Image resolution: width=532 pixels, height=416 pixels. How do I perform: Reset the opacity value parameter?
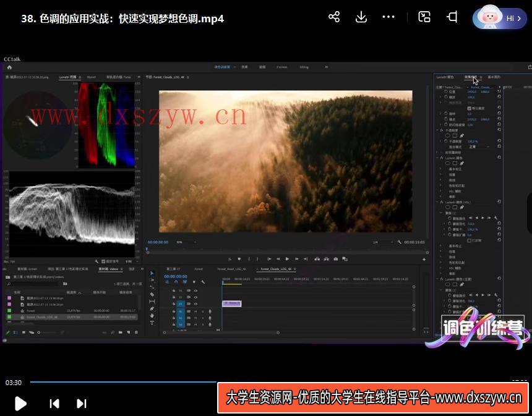499,141
